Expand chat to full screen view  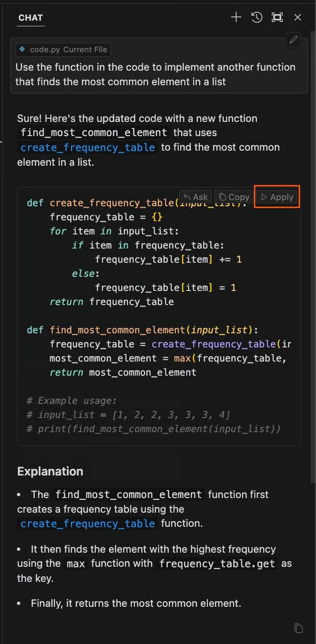[277, 17]
